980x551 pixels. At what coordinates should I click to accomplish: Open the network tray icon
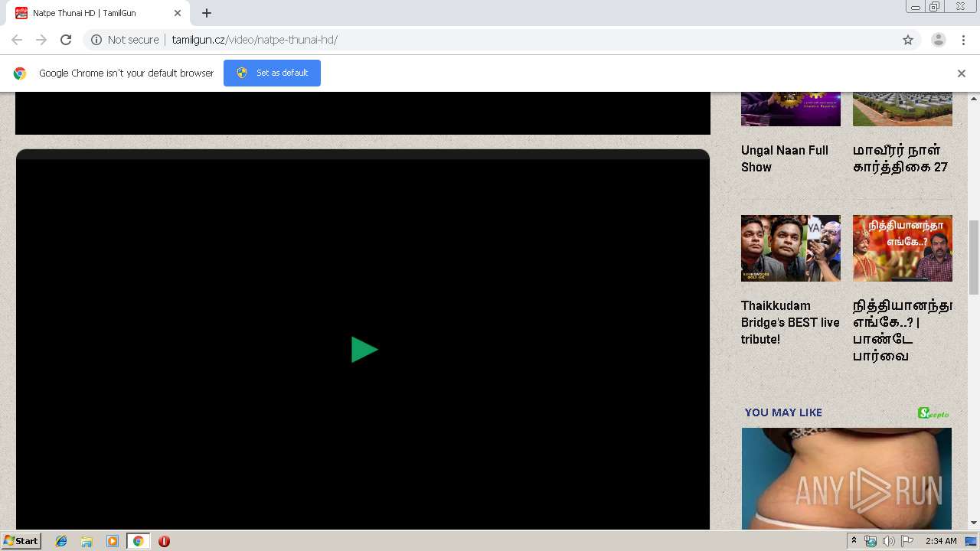coord(870,541)
